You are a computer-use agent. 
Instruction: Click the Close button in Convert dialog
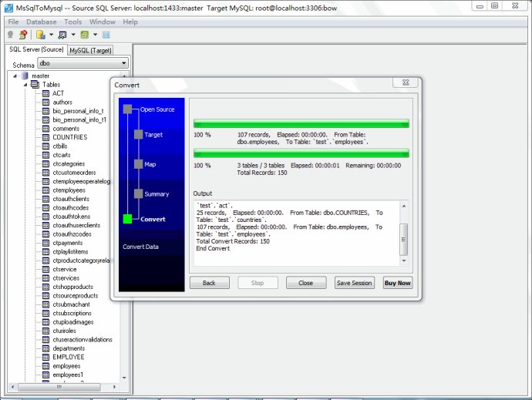(x=306, y=283)
